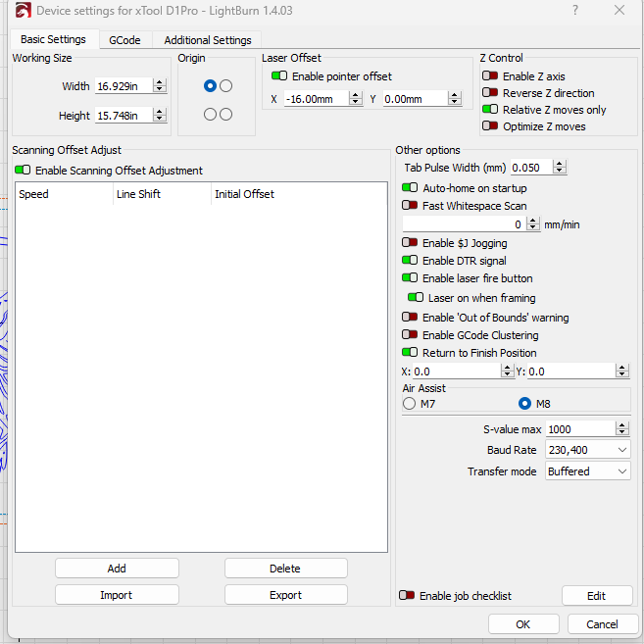Click the Laser Offset Y field
This screenshot has width=644, height=644.
coord(416,99)
